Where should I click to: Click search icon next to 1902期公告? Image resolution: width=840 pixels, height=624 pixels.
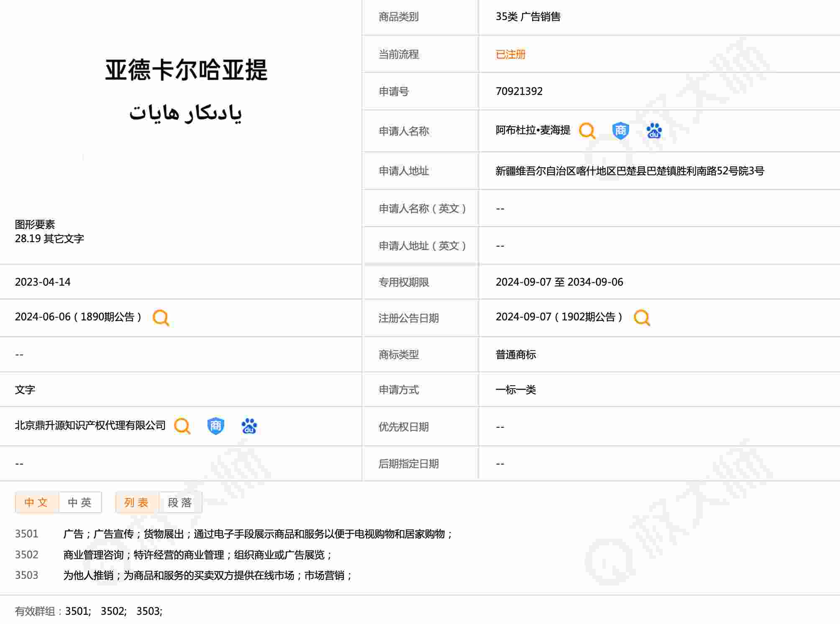[x=642, y=317]
